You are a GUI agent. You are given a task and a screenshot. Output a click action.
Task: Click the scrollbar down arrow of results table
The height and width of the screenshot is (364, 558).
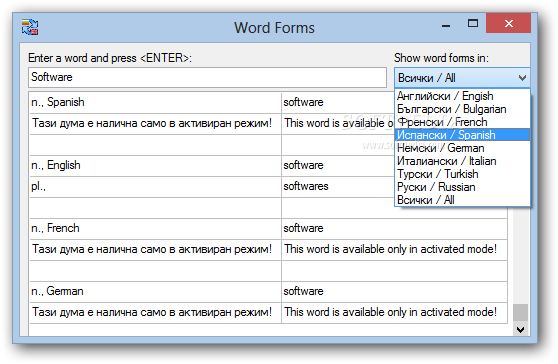click(x=520, y=329)
